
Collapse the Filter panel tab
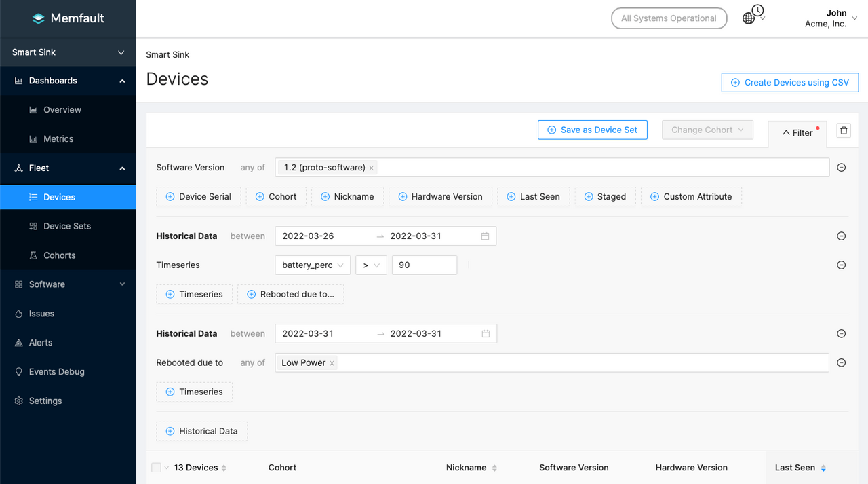[x=797, y=133]
